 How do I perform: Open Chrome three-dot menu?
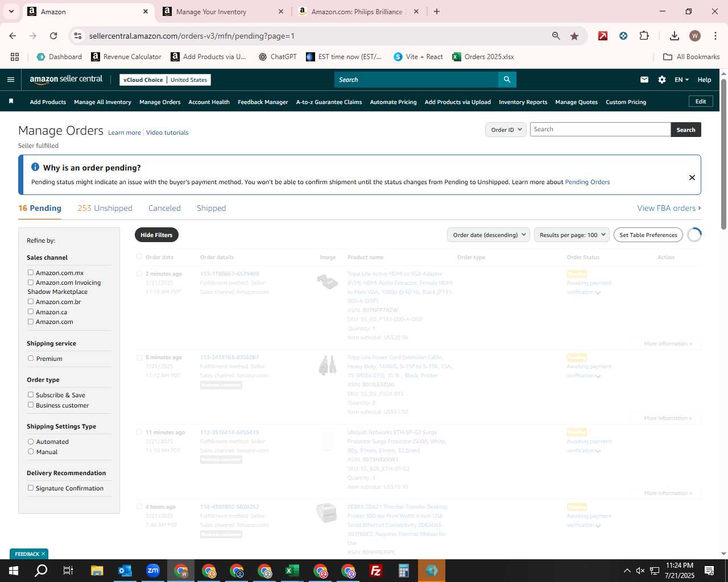pyautogui.click(x=715, y=36)
